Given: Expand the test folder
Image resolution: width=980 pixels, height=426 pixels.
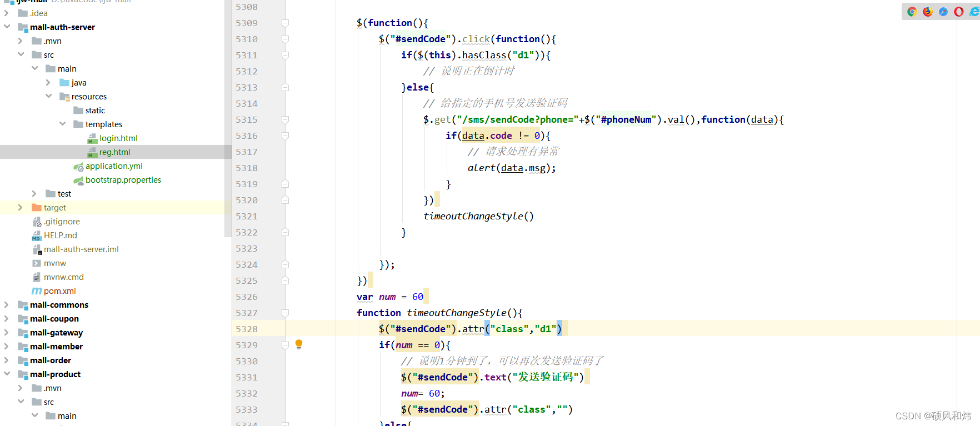Looking at the screenshot, I should [34, 193].
